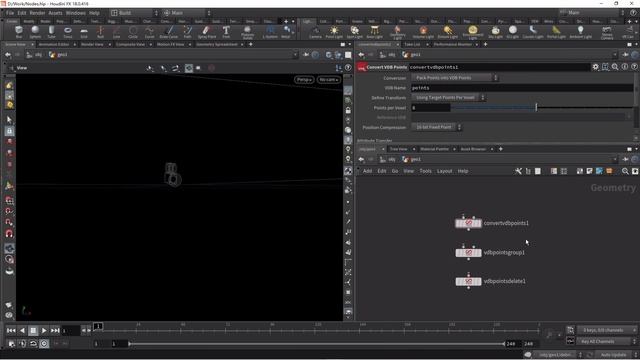This screenshot has width=640, height=360.
Task: Open network editor wrench tools icon
Action: [x=518, y=171]
